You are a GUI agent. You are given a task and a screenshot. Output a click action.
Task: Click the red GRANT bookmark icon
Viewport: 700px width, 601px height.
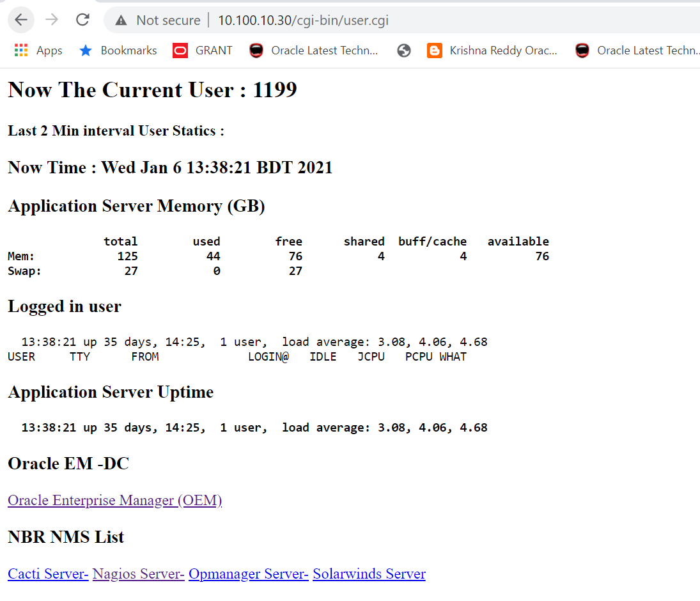[x=180, y=51]
